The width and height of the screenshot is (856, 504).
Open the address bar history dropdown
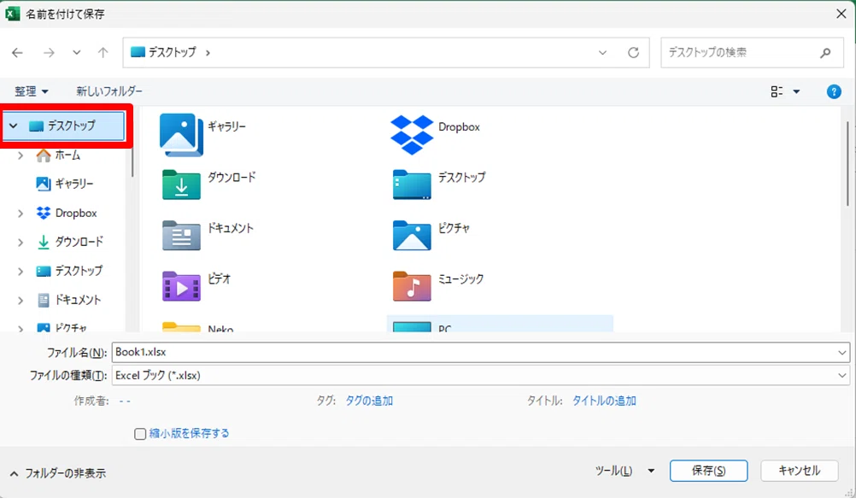pos(602,52)
